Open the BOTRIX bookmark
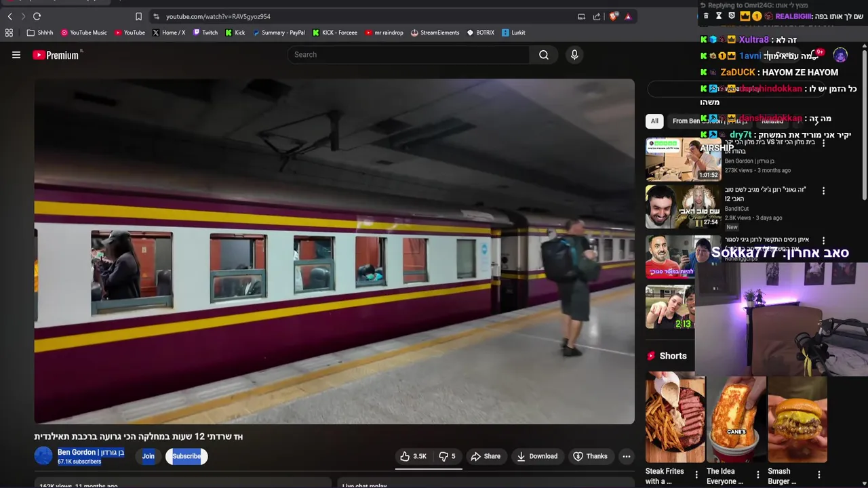The width and height of the screenshot is (868, 488). tap(480, 33)
